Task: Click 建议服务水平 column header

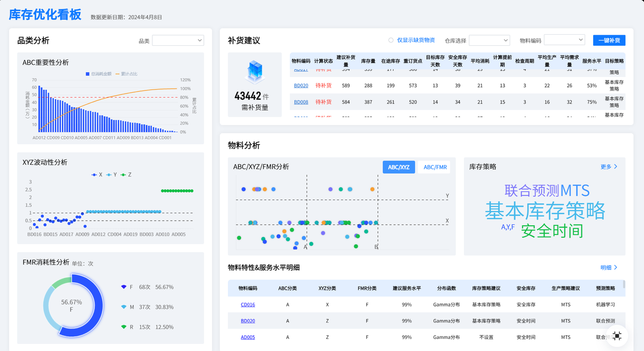Action: [407, 289]
